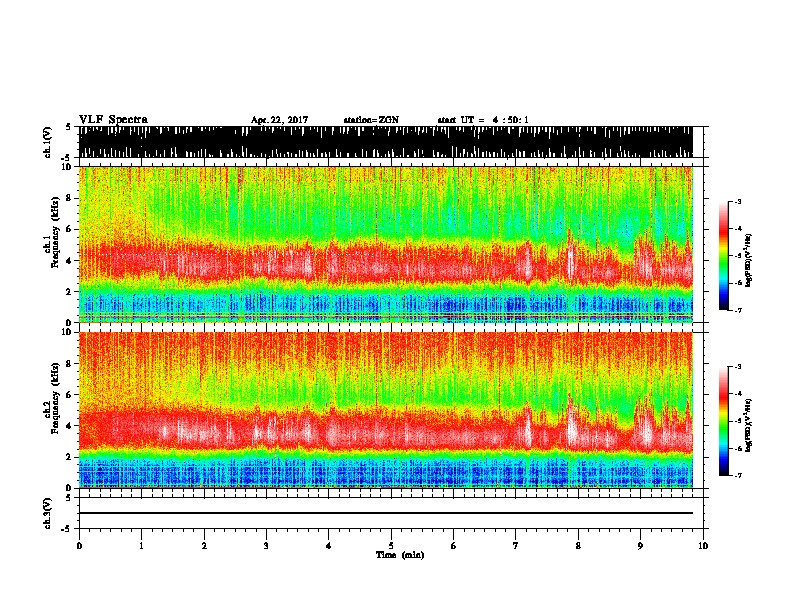
Task: Click time tick "9" on the time axis
Action: tap(640, 546)
